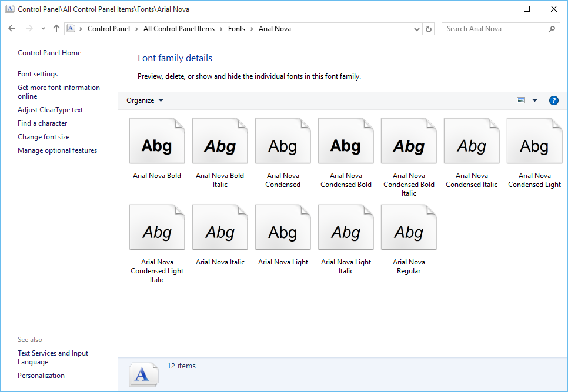Click the font icon in title bar
Screen dimensions: 568x392
coord(10,9)
